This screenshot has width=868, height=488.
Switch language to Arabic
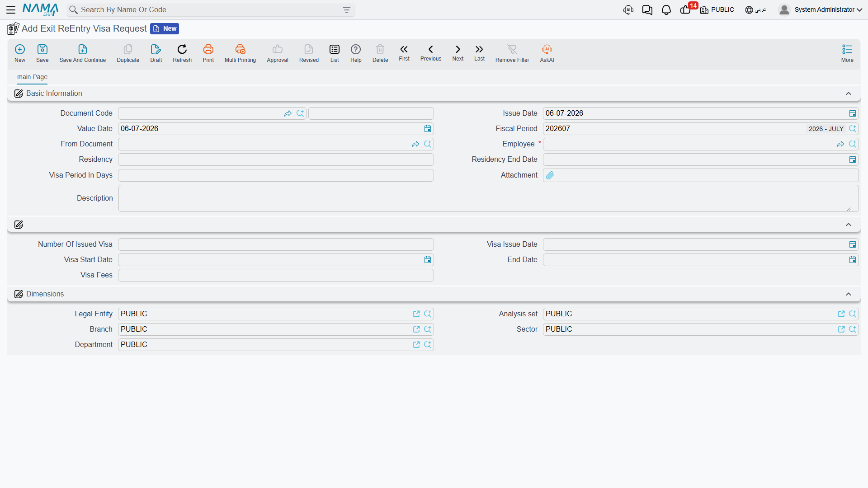755,9
